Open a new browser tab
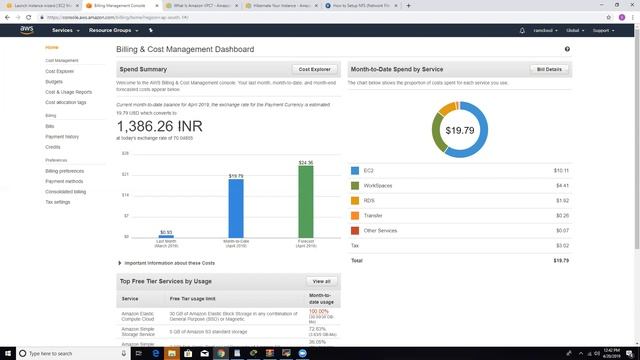The image size is (640, 360). 408,6
